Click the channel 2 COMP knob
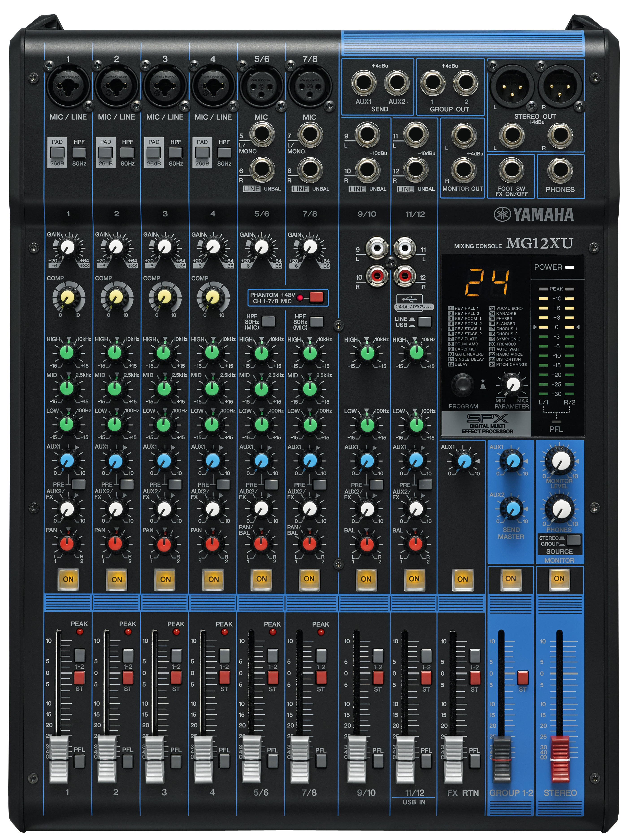 coord(116,297)
